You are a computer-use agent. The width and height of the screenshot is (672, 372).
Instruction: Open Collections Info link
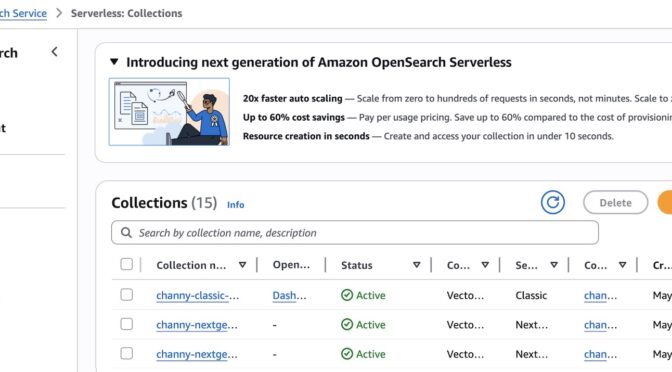236,205
